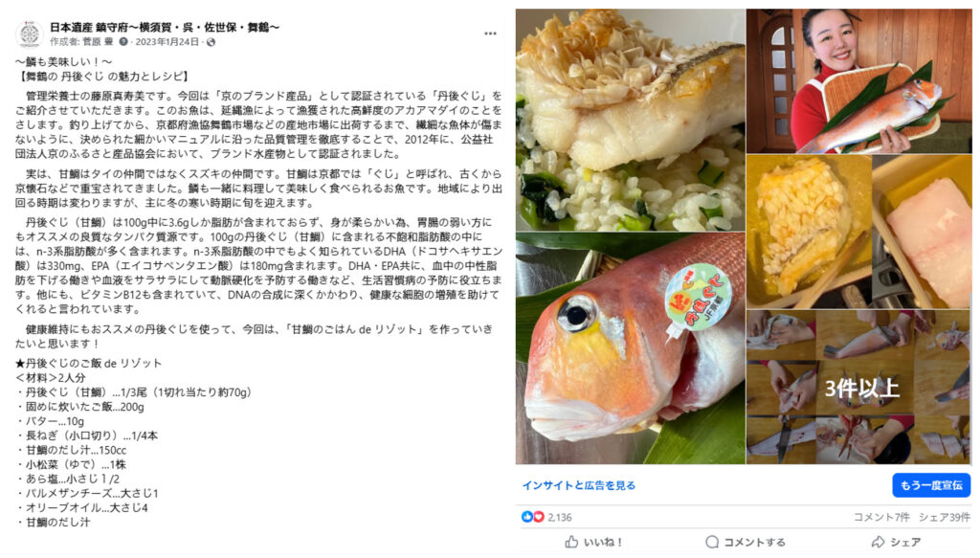View the シェア39件 shares count
Viewport: 980px width, 558px height.
coord(945,518)
